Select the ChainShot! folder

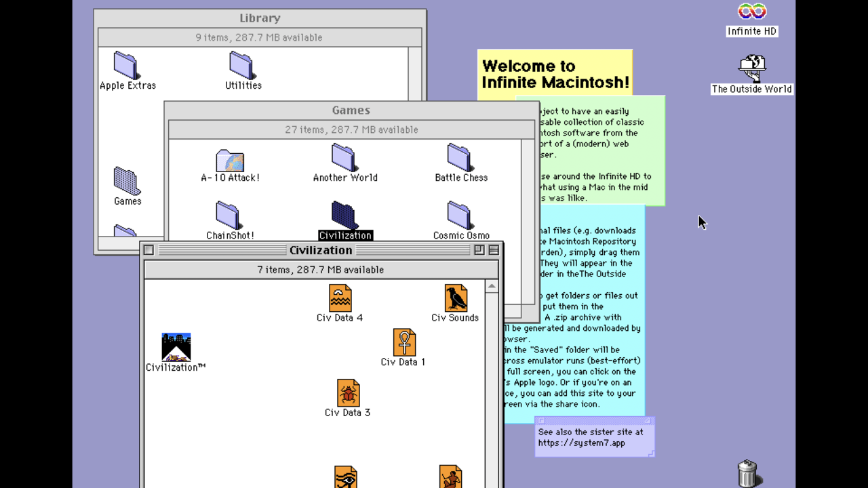pos(229,215)
